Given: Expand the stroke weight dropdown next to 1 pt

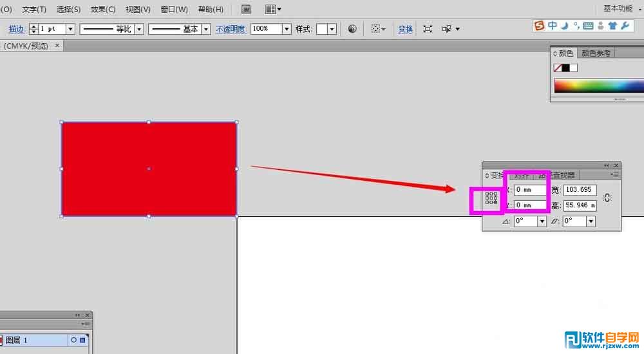Looking at the screenshot, I should point(70,29).
